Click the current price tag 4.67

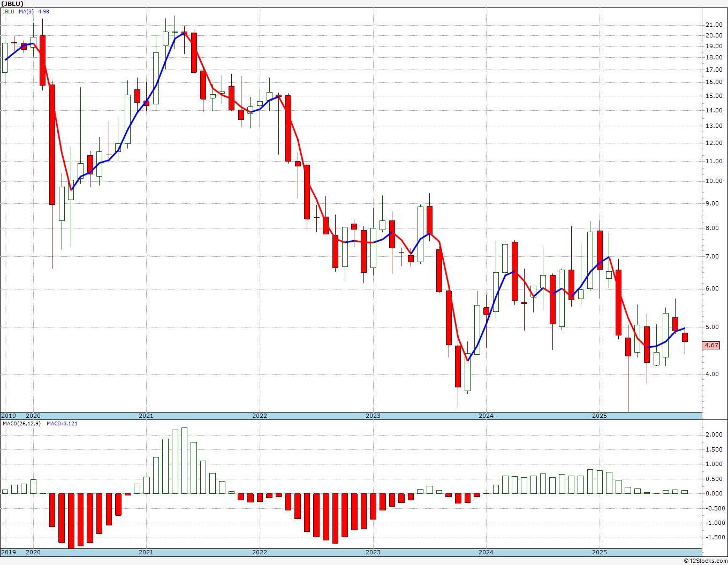[x=711, y=346]
